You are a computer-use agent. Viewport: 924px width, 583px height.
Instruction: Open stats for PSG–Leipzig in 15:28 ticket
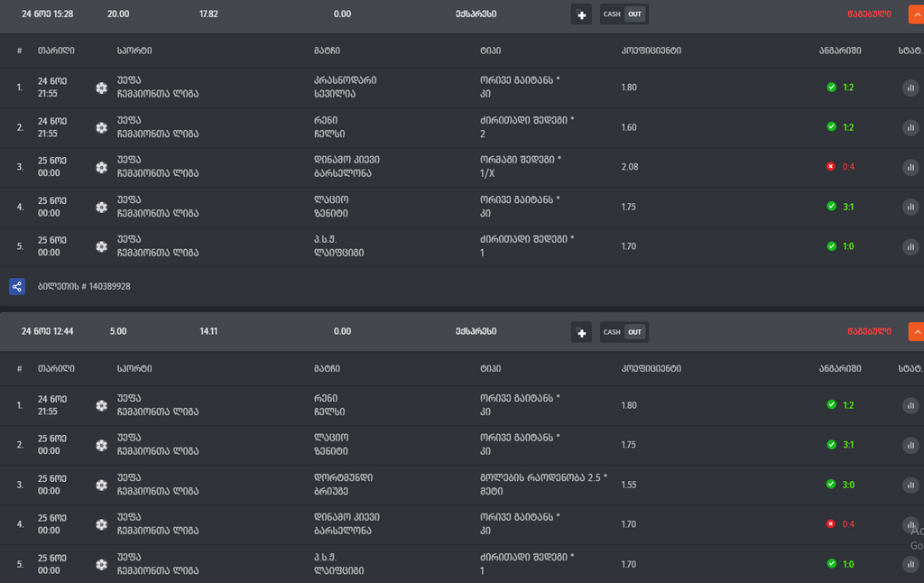click(x=910, y=246)
